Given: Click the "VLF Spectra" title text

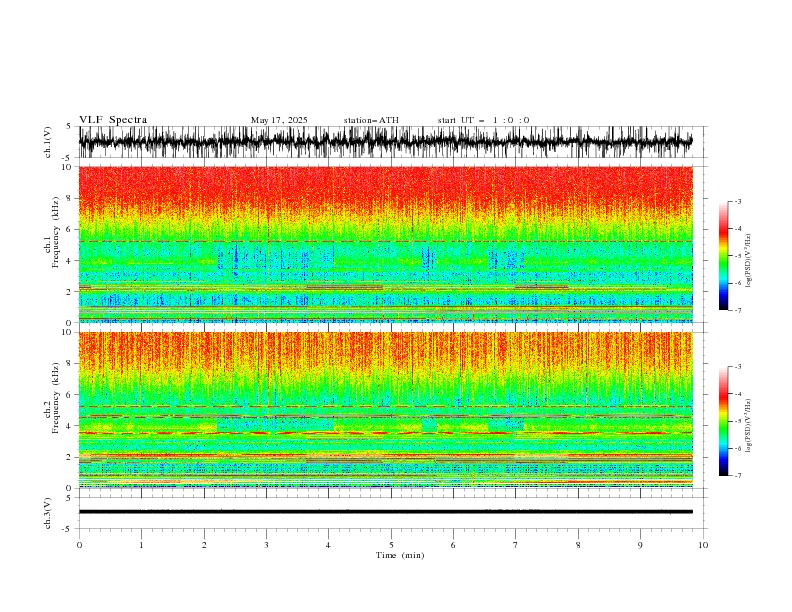Looking at the screenshot, I should click(113, 120).
